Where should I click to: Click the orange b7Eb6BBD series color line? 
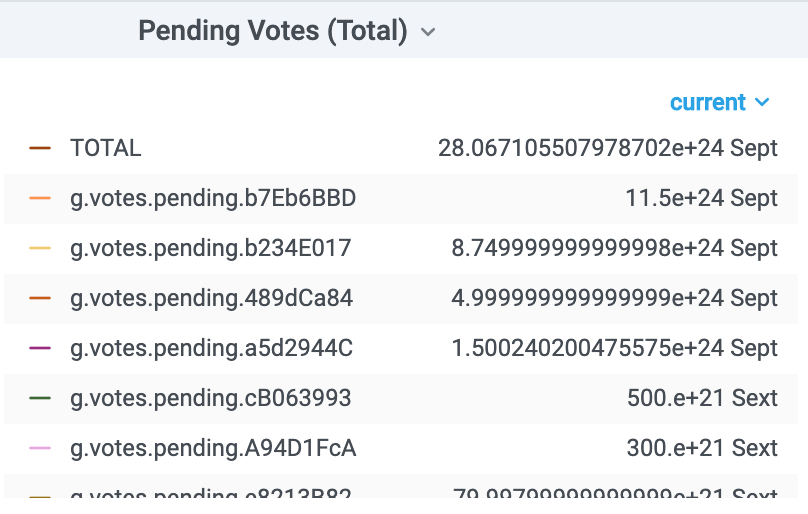click(x=40, y=198)
